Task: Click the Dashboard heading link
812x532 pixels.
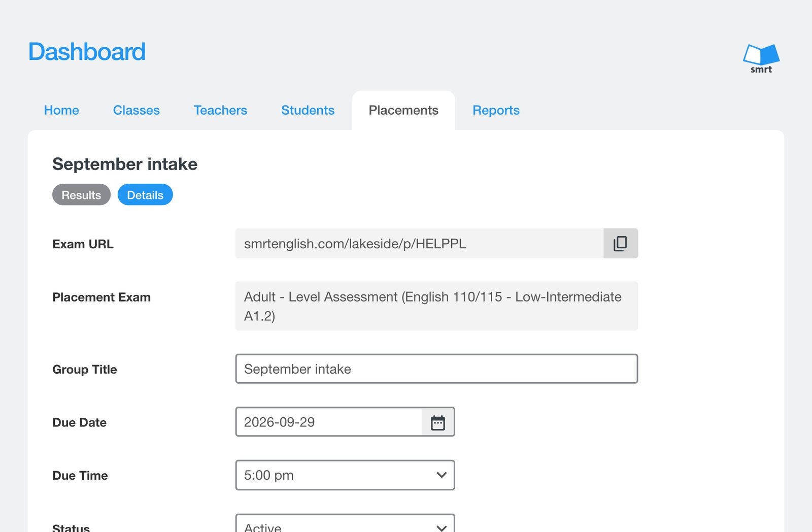Action: [87, 52]
